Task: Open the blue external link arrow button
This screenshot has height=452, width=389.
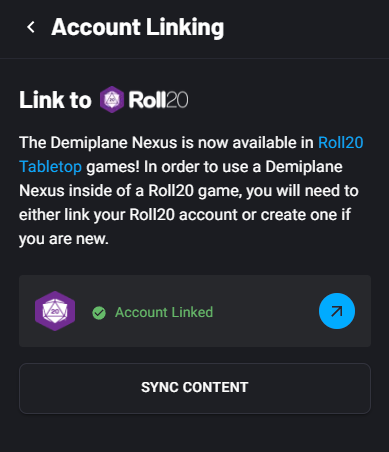Action: tap(337, 311)
